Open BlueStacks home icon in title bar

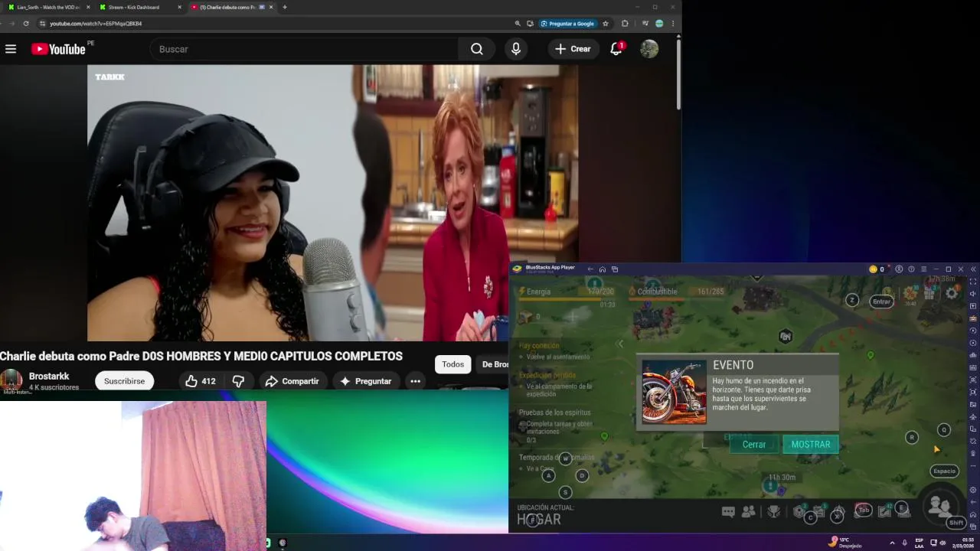(603, 269)
